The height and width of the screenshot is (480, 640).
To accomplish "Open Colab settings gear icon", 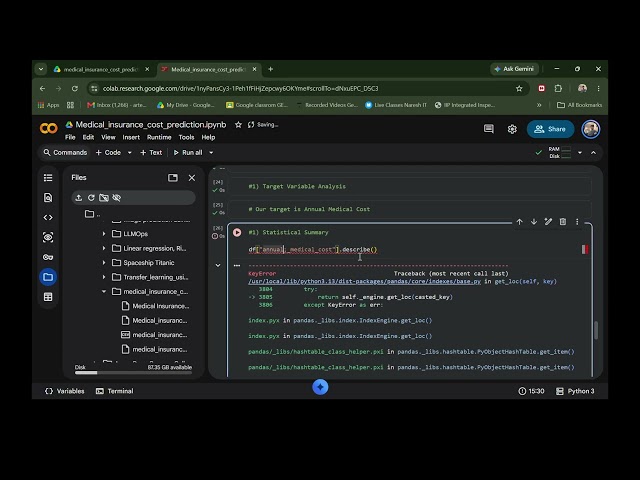I will click(512, 129).
